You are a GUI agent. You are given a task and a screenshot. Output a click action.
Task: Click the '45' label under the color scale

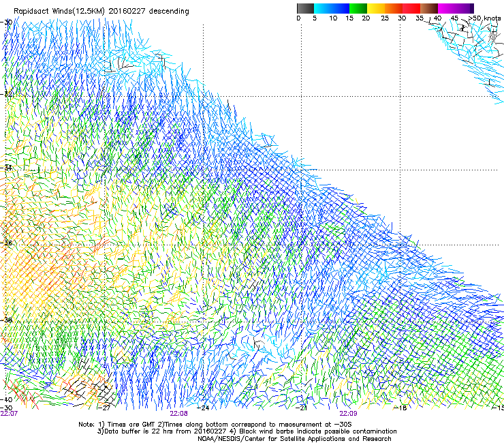coord(454,18)
